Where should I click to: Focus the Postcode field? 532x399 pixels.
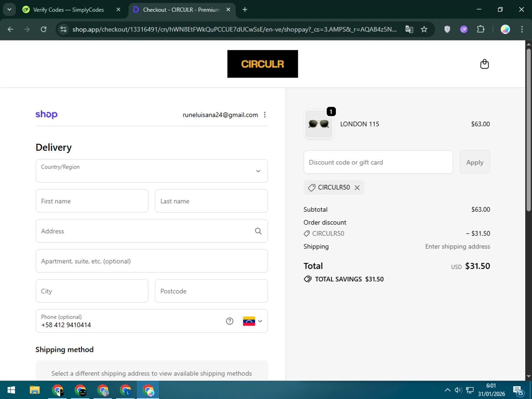pyautogui.click(x=211, y=291)
